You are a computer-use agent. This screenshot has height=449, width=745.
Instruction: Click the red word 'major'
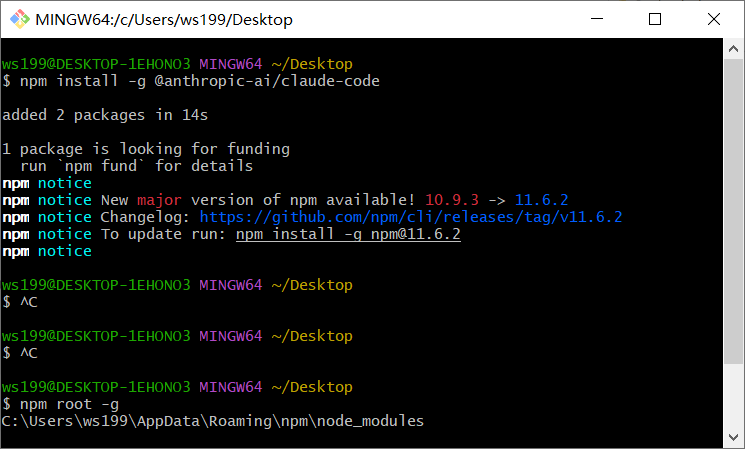[x=160, y=200]
